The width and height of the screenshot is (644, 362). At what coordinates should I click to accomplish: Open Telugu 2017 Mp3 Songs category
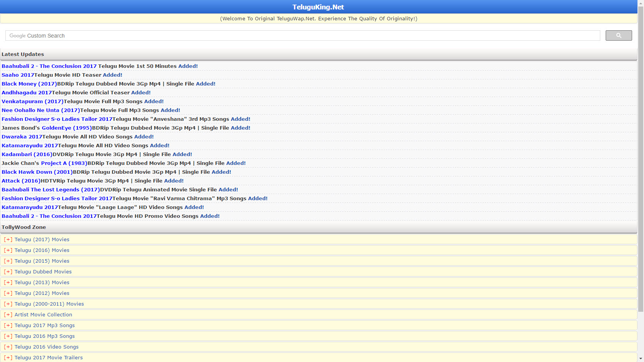[x=45, y=325]
